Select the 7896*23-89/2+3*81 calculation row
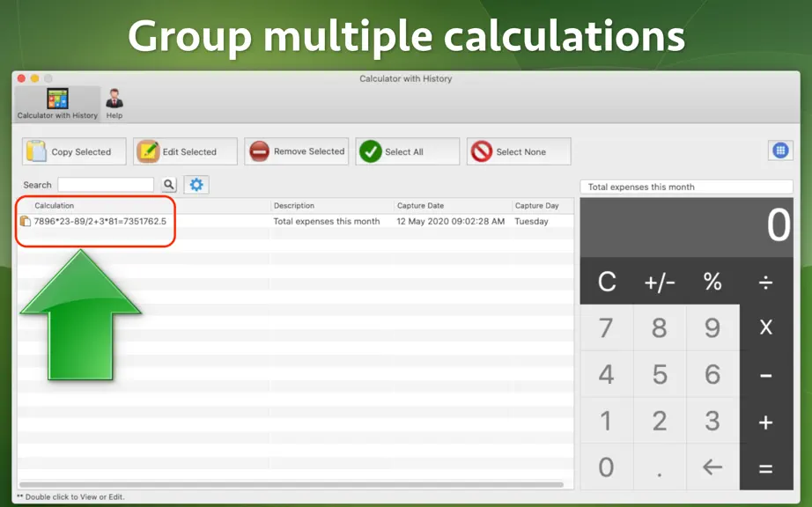The height and width of the screenshot is (507, 812). click(x=296, y=222)
